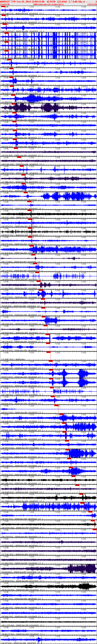Click the '(RMS noise over 6.0 s scaled 20.0 x)' note
Screen dimensions: 97x644
point(48,4)
